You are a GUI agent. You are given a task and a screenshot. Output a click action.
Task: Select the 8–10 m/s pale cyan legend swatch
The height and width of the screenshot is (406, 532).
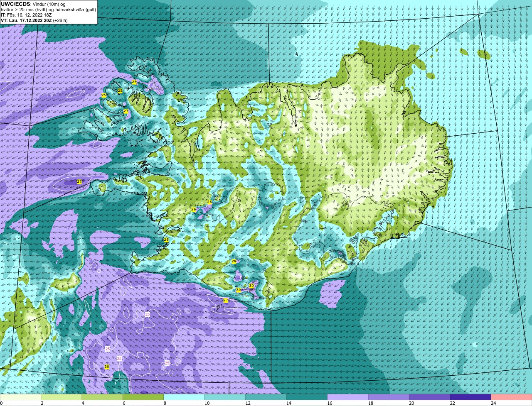185,397
